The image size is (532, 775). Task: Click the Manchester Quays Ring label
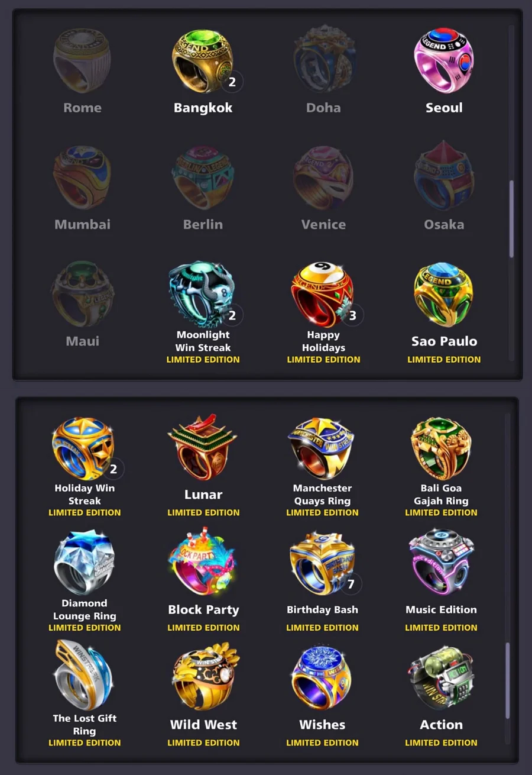[322, 494]
